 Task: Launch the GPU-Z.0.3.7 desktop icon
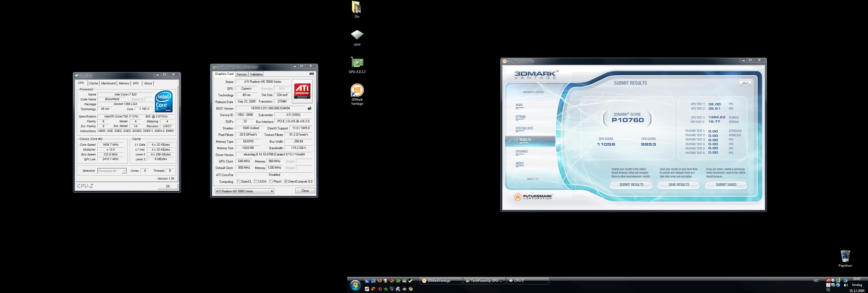point(357,65)
